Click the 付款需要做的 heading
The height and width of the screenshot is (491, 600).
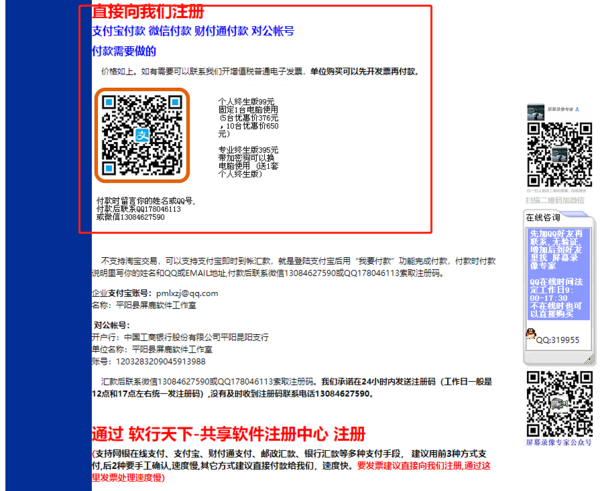click(x=124, y=51)
